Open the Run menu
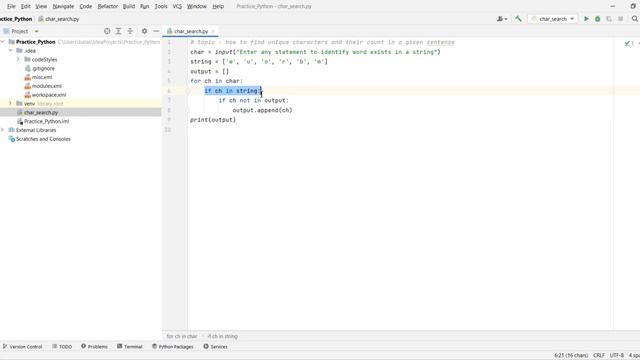The image size is (640, 360). (x=144, y=7)
